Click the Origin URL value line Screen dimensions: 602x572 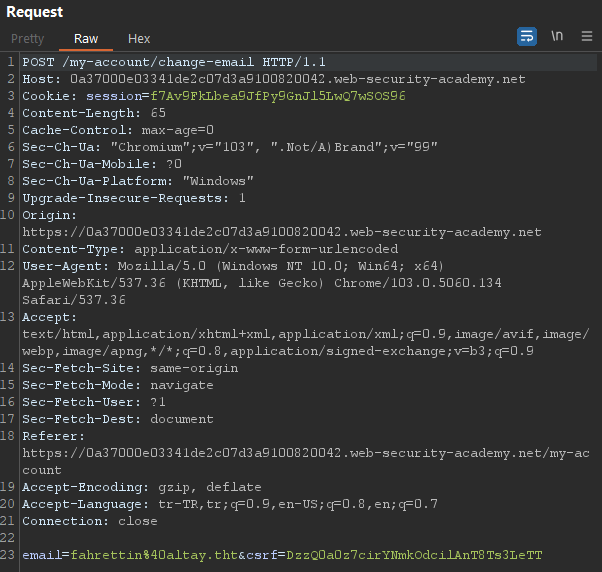[282, 232]
